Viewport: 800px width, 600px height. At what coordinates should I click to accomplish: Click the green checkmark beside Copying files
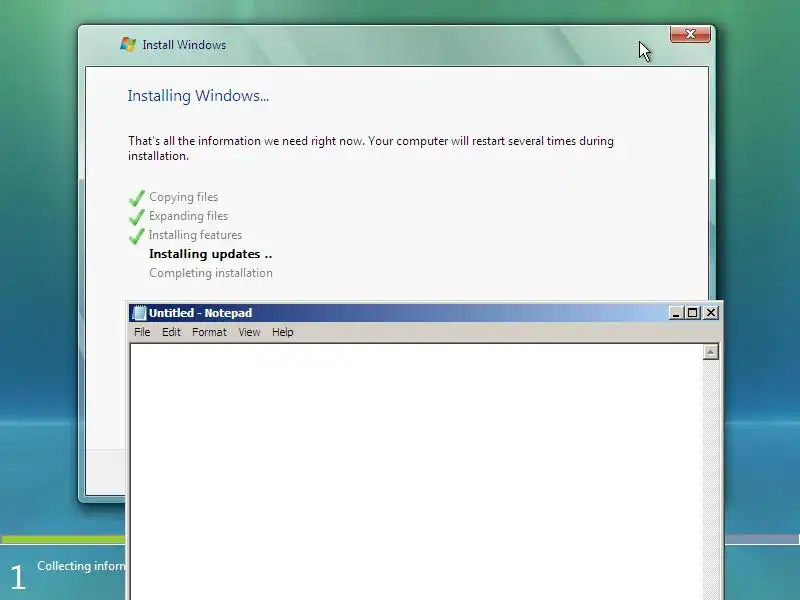[x=136, y=197]
